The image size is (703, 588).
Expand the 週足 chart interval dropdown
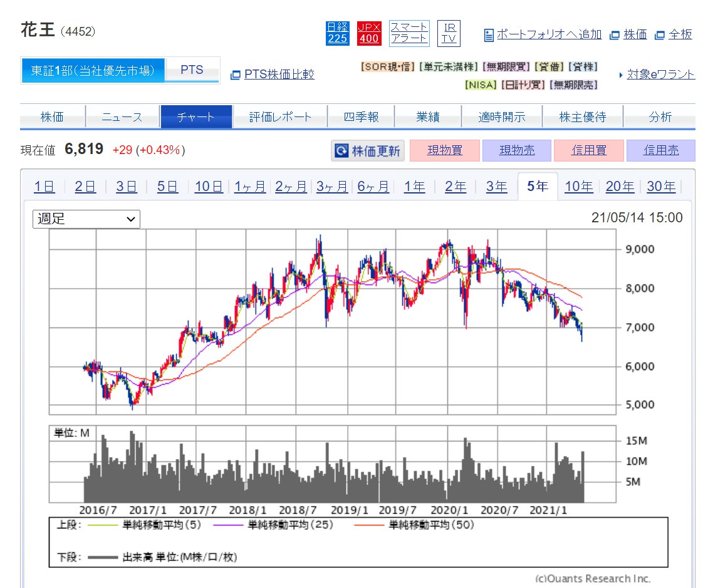(86, 219)
